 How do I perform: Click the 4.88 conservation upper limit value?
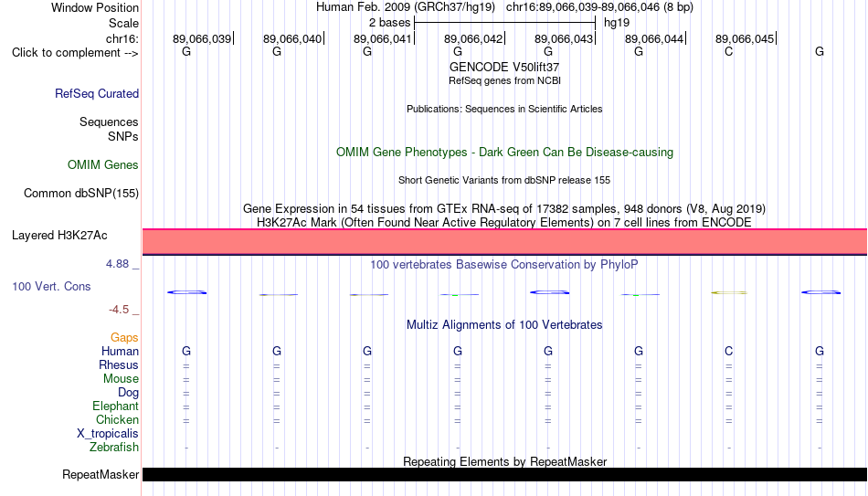(117, 264)
